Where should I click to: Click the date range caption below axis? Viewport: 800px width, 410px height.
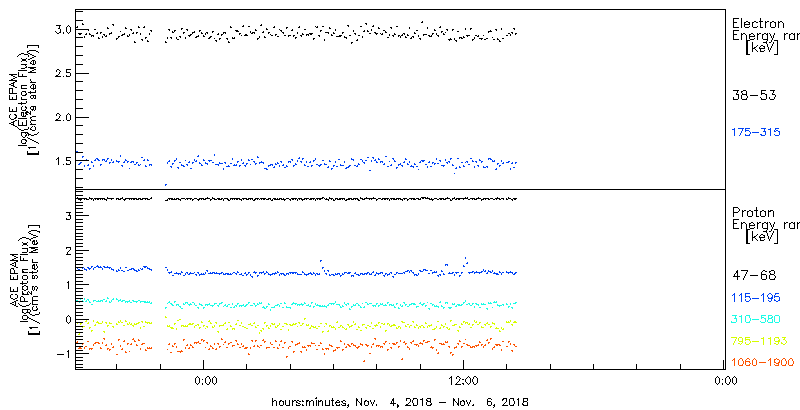[x=399, y=401]
